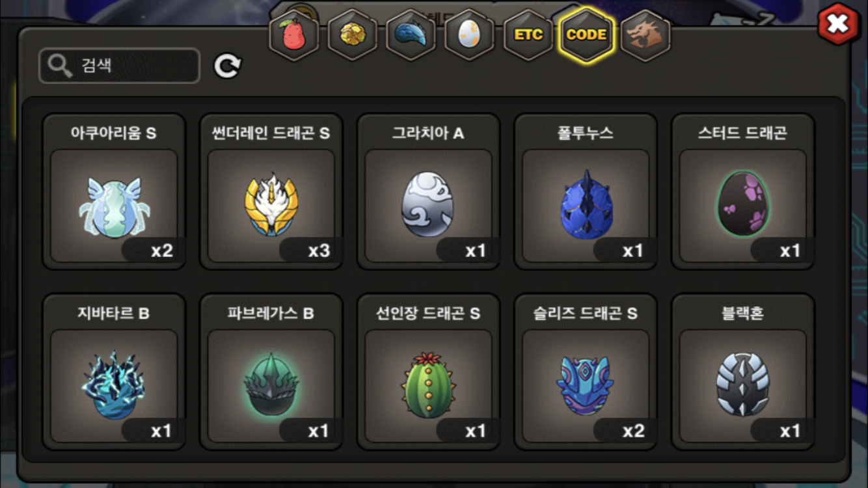Choose the 썬더레인 드래곤 S egg
The image size is (868, 488).
pyautogui.click(x=271, y=191)
